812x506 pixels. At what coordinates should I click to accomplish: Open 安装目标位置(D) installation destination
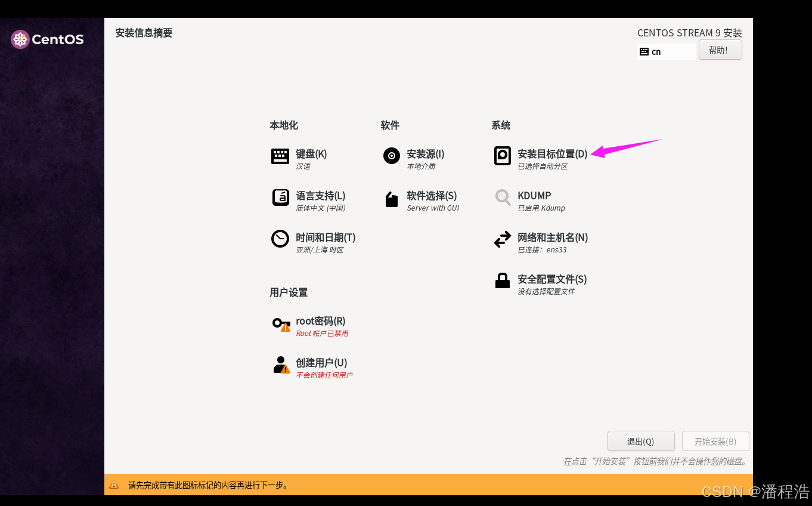[x=553, y=154]
